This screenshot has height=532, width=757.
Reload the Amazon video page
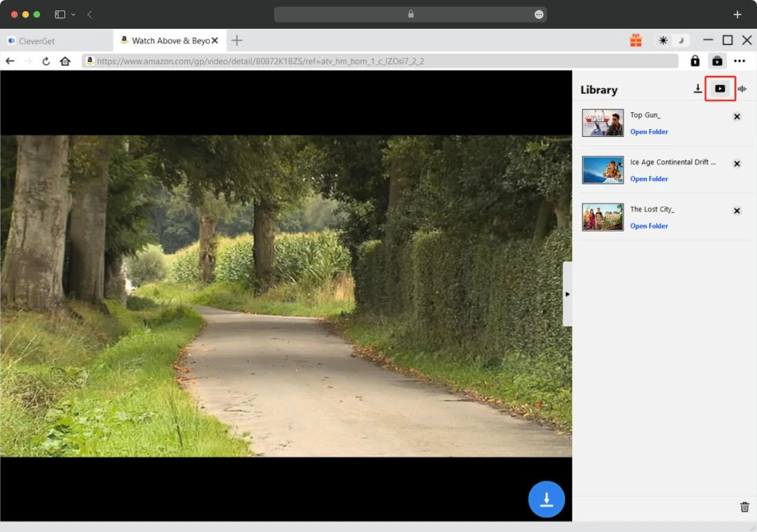tap(46, 61)
